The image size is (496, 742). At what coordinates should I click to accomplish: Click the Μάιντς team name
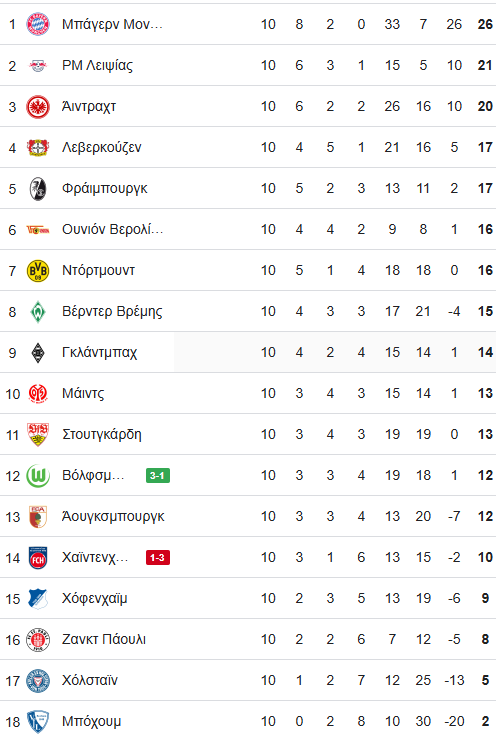pos(83,394)
